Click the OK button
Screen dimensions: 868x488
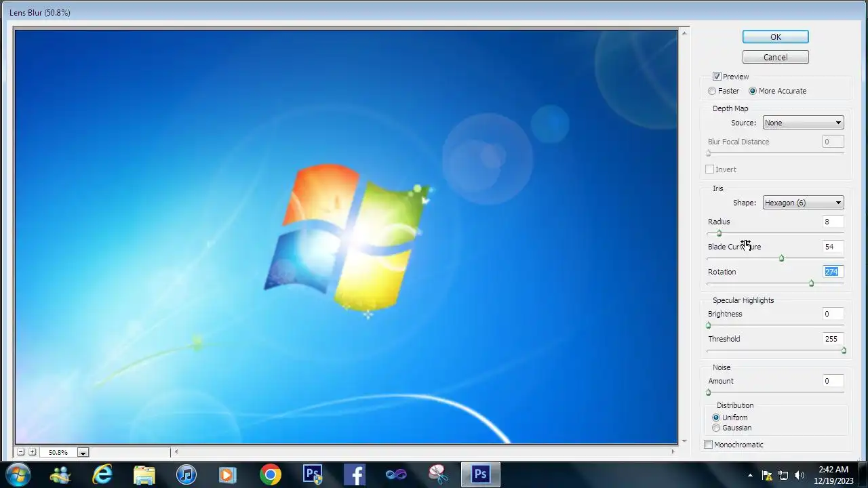pos(775,37)
